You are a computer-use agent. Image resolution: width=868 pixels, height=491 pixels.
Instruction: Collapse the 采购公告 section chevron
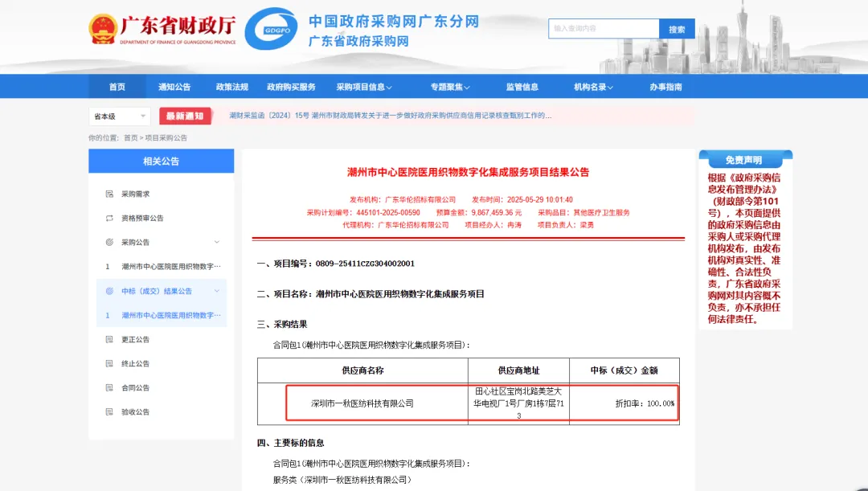216,242
